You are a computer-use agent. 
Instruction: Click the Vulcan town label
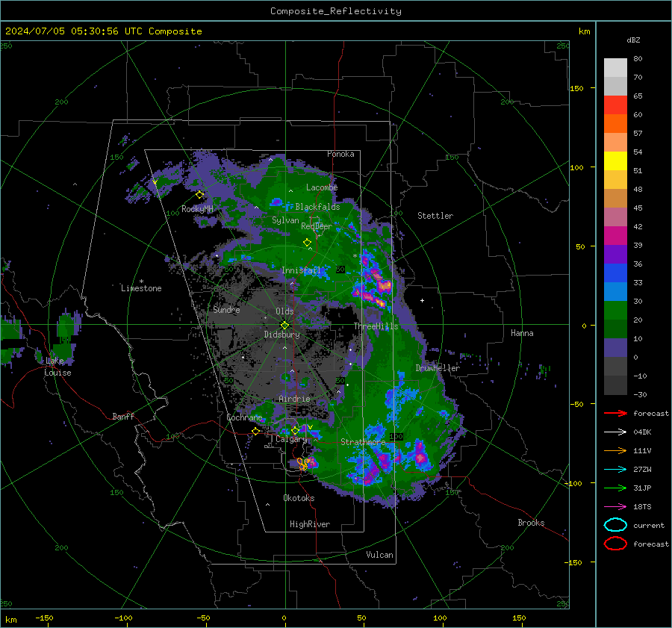pyautogui.click(x=380, y=555)
